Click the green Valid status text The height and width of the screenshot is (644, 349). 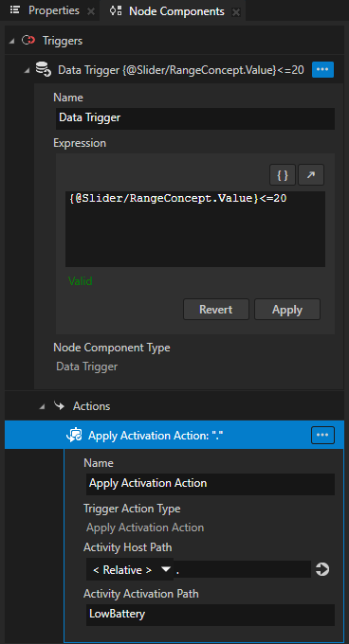point(81,281)
